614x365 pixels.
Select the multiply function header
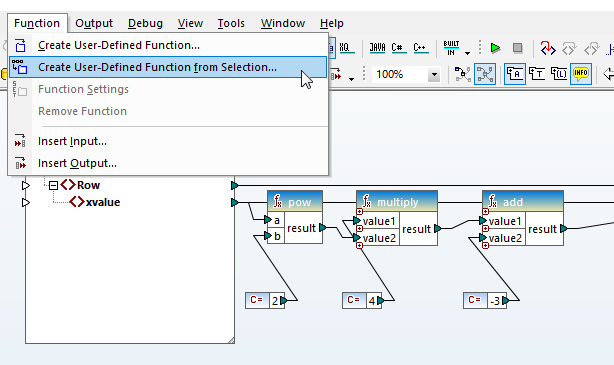click(397, 202)
